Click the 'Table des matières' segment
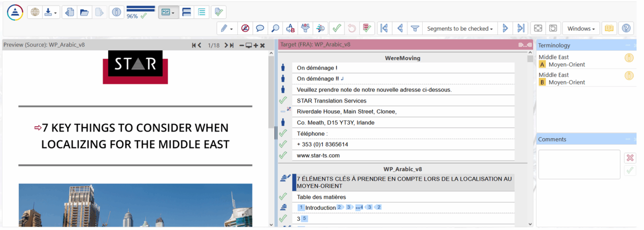The width and height of the screenshot is (644, 230). tap(403, 197)
